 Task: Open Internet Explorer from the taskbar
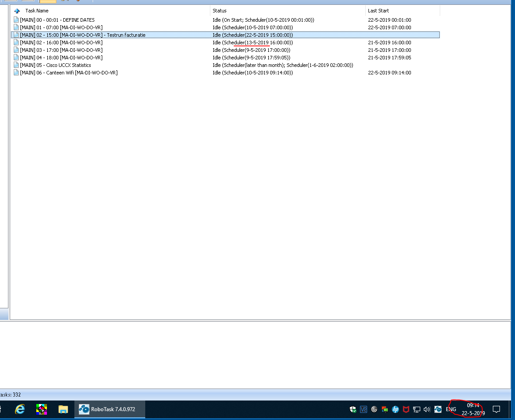(20, 409)
